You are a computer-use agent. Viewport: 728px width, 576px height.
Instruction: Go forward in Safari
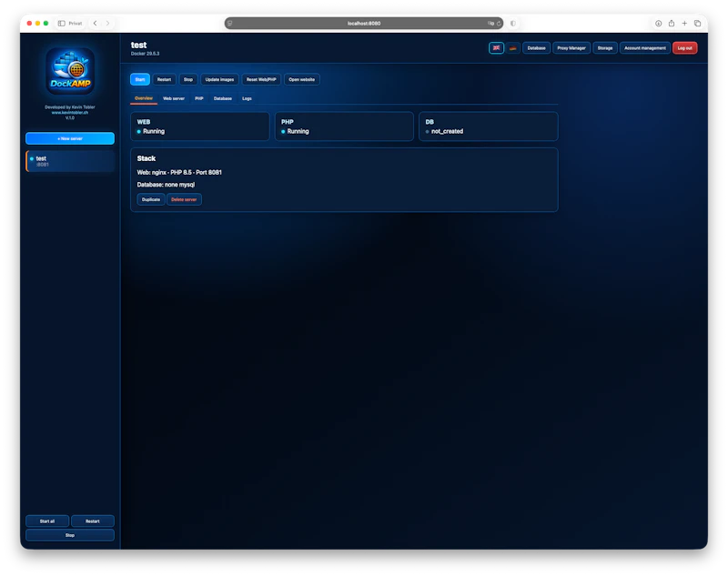tap(107, 24)
